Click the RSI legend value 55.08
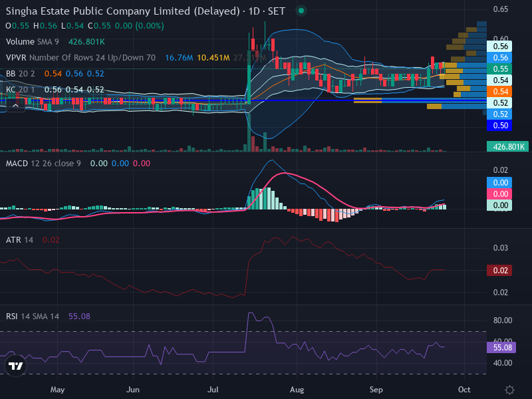The image size is (532, 399). (79, 317)
